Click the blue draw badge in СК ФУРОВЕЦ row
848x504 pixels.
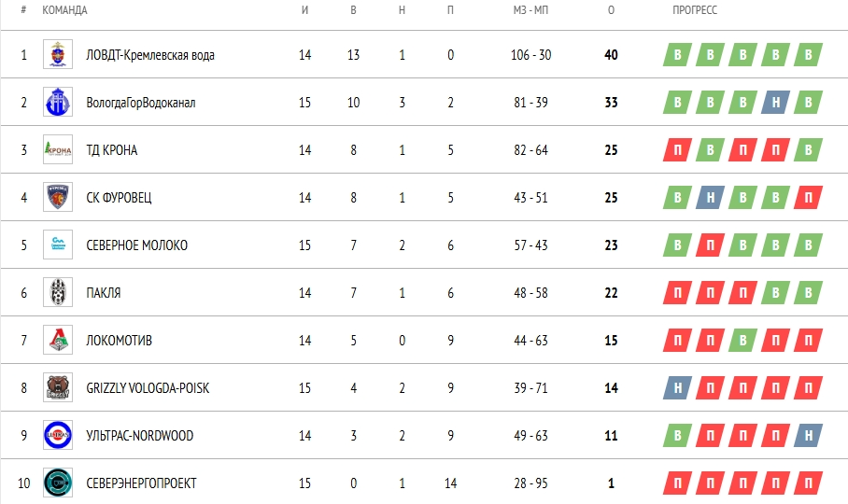710,198
